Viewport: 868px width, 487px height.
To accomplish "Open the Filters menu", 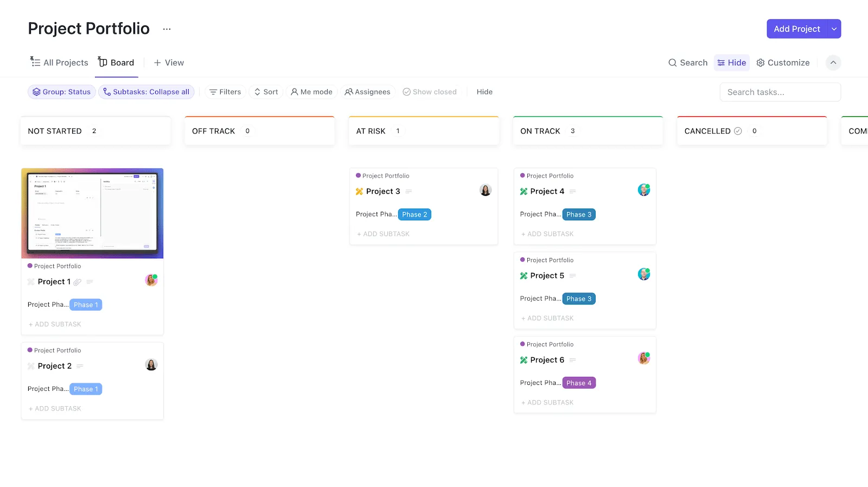I will (x=225, y=92).
